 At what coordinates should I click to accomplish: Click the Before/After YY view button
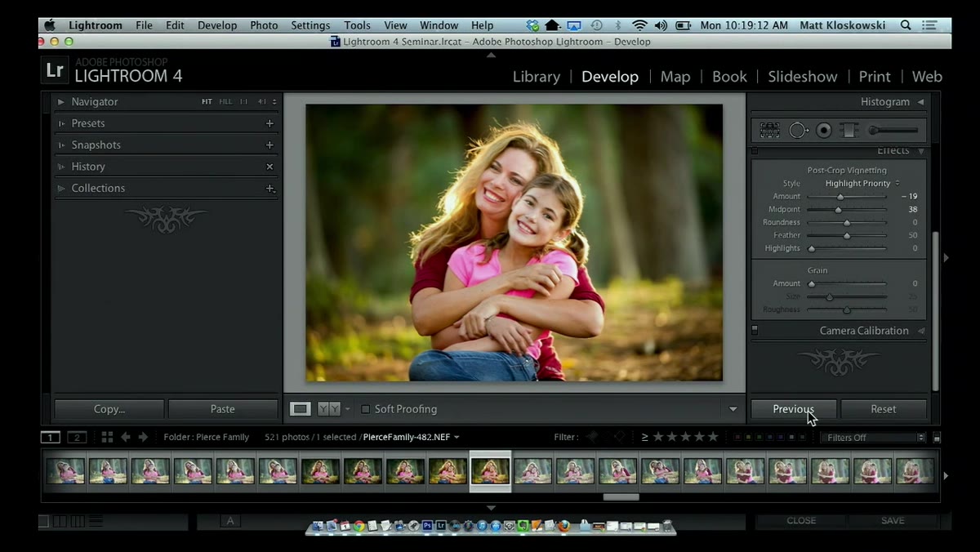[328, 409]
